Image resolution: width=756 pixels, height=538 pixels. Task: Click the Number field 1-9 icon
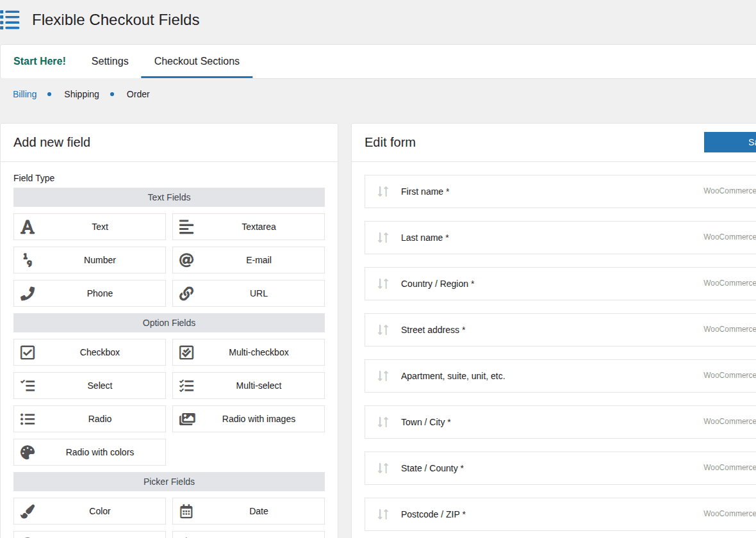[x=28, y=260]
